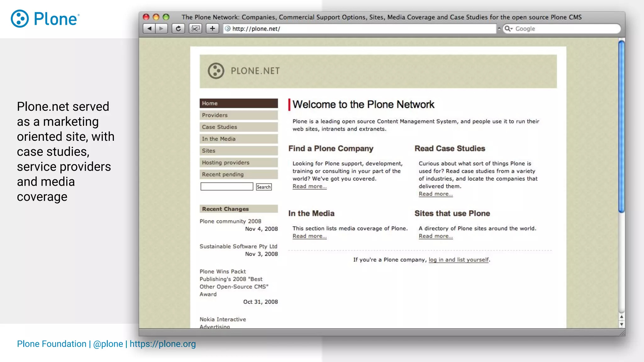Viewport: 644px width, 362px height.
Task: Reload the page with the refresh button
Action: pyautogui.click(x=178, y=29)
